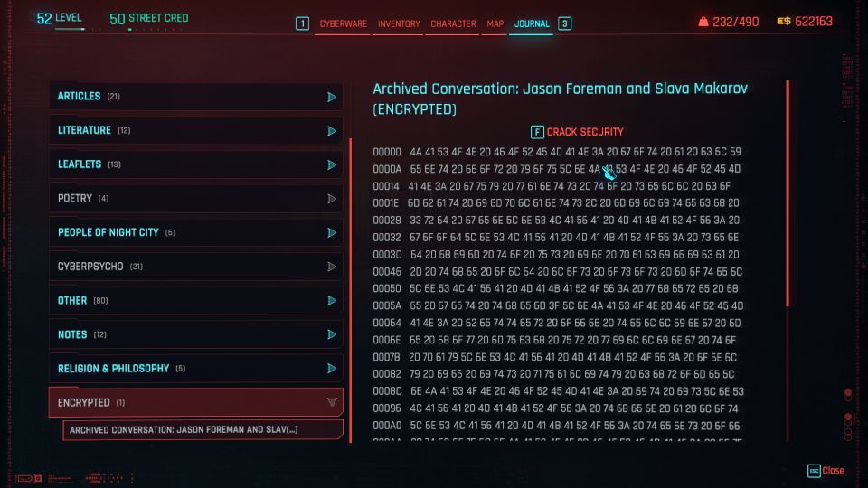Click the 232/490 weight value

click(736, 22)
